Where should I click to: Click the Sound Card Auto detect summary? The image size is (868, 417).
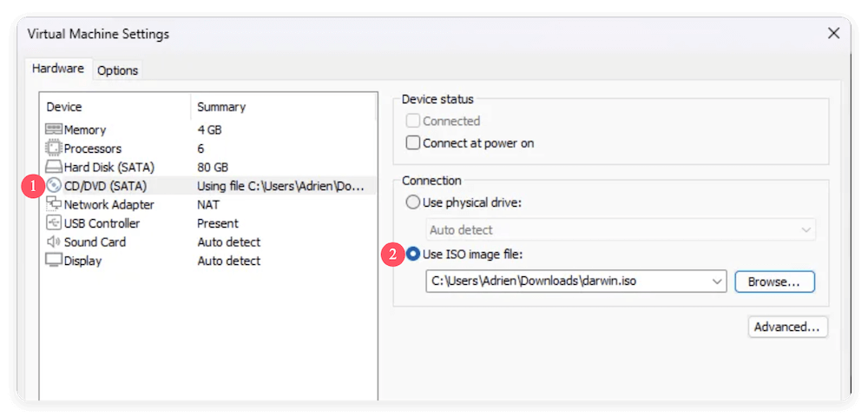[228, 242]
